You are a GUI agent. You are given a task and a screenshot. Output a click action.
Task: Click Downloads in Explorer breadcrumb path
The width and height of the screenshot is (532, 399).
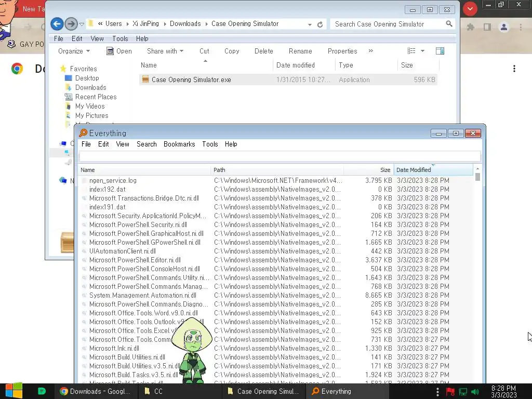(185, 24)
